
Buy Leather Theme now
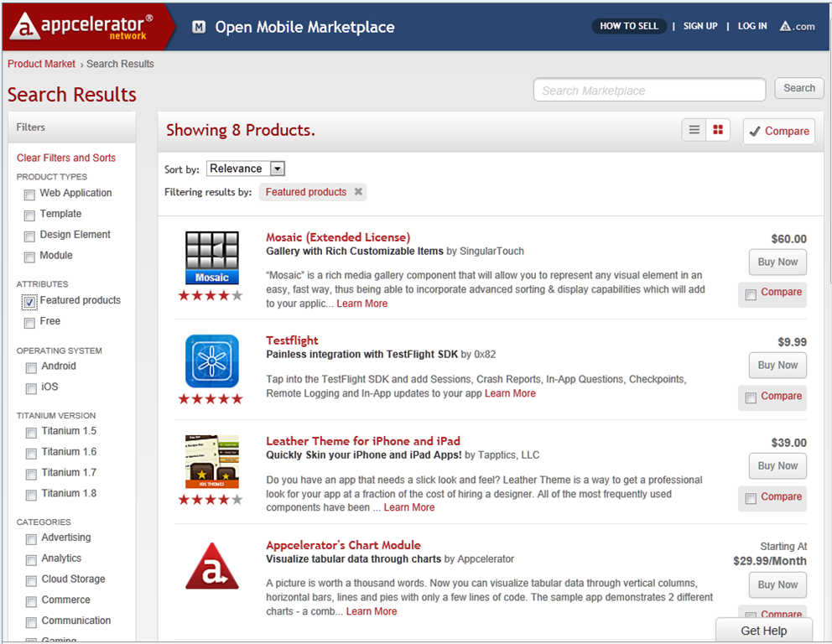coord(777,465)
